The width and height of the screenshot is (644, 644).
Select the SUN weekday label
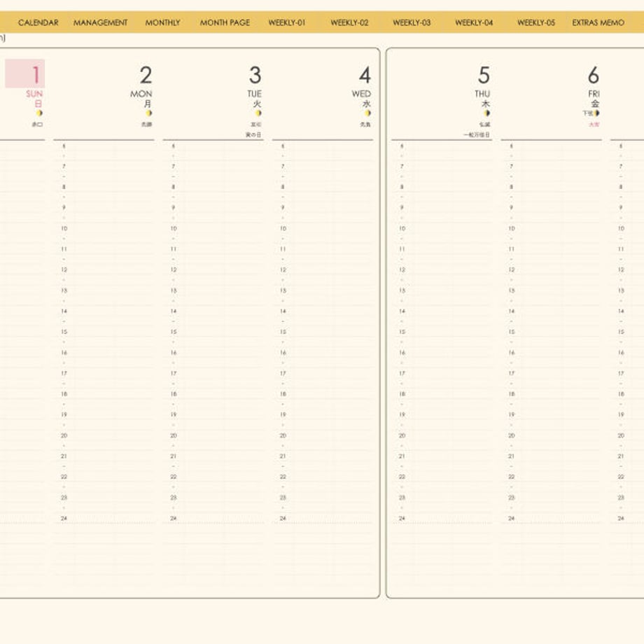coord(34,94)
